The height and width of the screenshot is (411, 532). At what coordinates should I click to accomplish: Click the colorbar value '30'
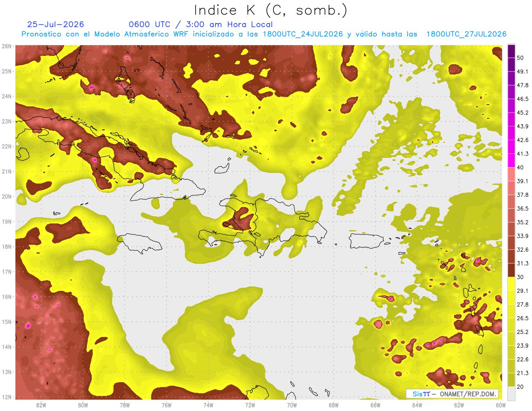pos(520,277)
